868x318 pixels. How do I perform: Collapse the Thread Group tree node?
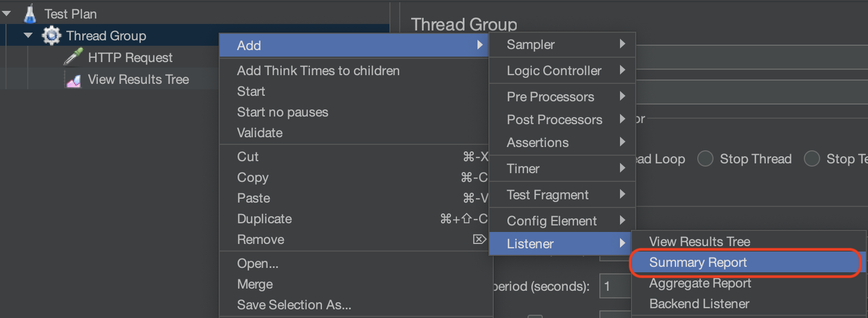[28, 36]
